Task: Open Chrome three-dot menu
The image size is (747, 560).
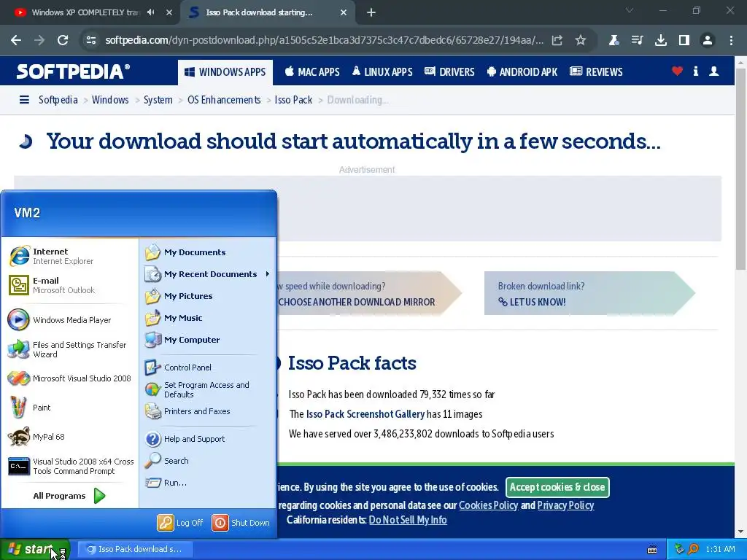Action: coord(731,40)
